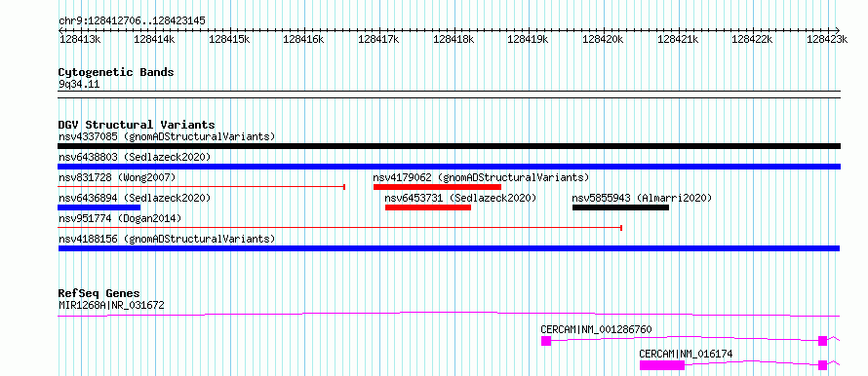Open variant label nsv4188156 (gnomADStructuralVariants)
868x376 pixels.
(x=167, y=239)
